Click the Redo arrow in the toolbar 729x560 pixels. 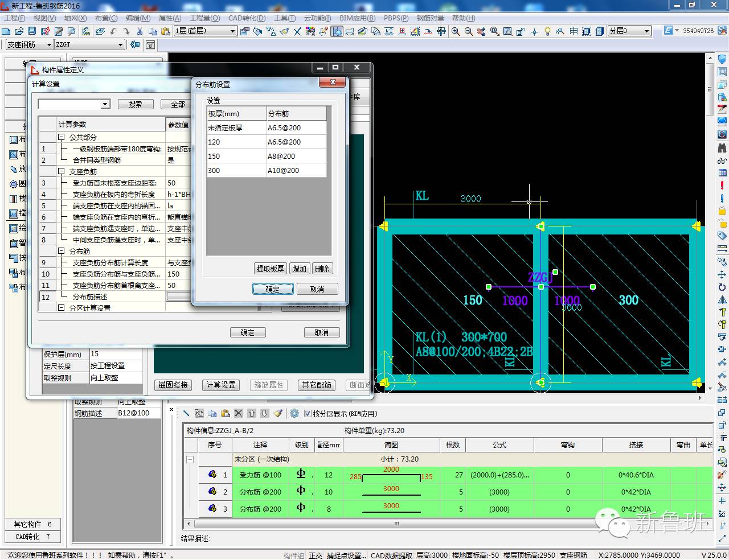126,31
